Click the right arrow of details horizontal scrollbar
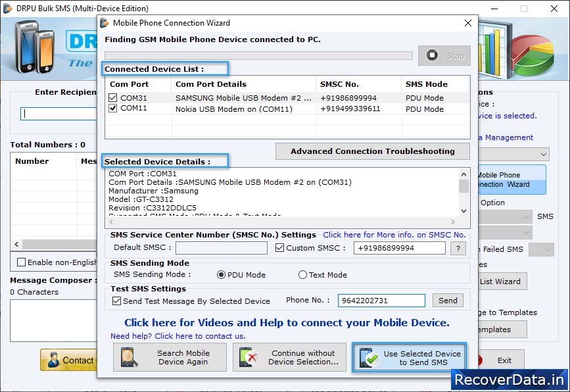The width and height of the screenshot is (570, 392). pyautogui.click(x=452, y=222)
